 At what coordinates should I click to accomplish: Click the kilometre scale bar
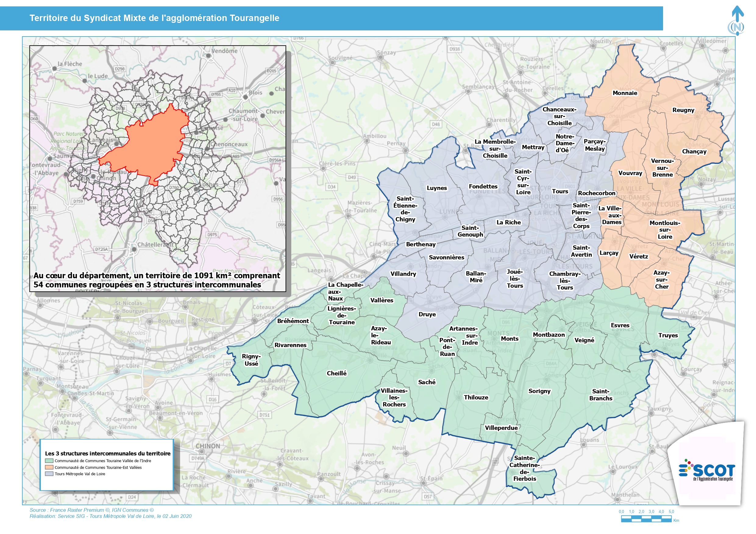pyautogui.click(x=646, y=519)
